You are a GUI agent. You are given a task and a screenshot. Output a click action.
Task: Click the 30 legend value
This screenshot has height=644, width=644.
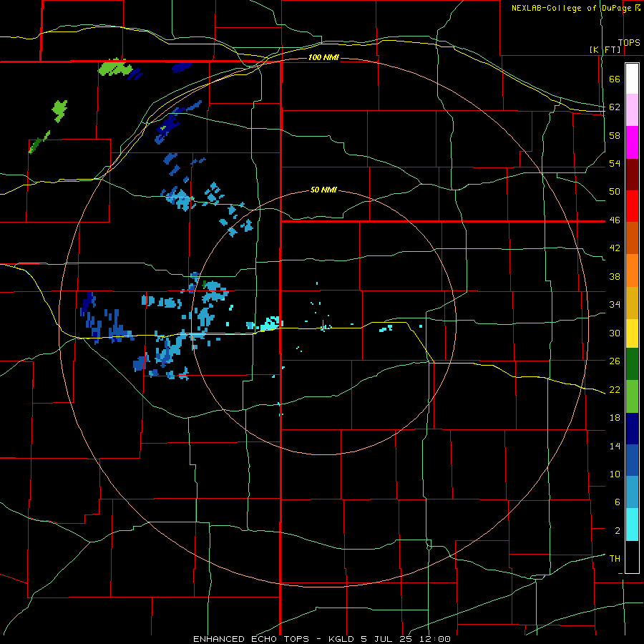tap(615, 333)
